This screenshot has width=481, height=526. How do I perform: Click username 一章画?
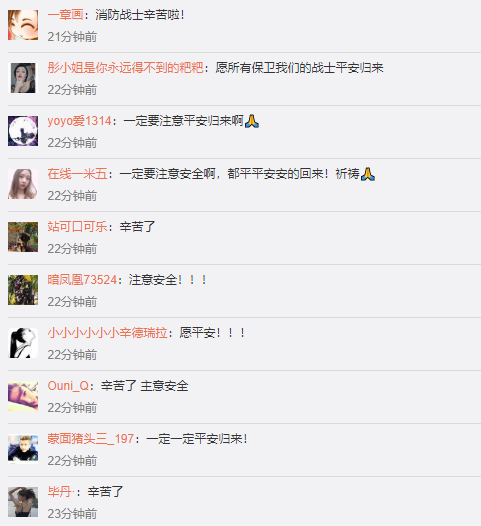click(65, 15)
